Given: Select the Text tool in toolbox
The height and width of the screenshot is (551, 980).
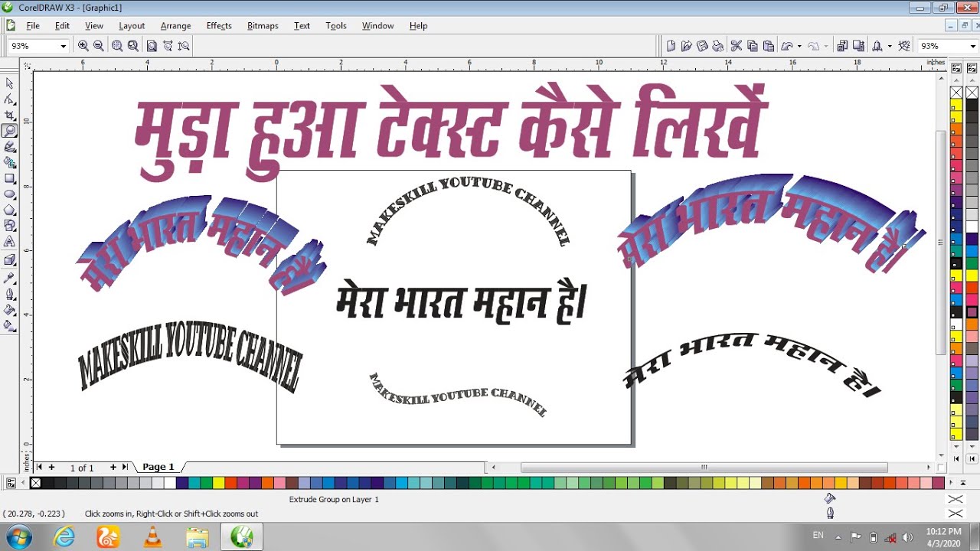Looking at the screenshot, I should click(9, 242).
